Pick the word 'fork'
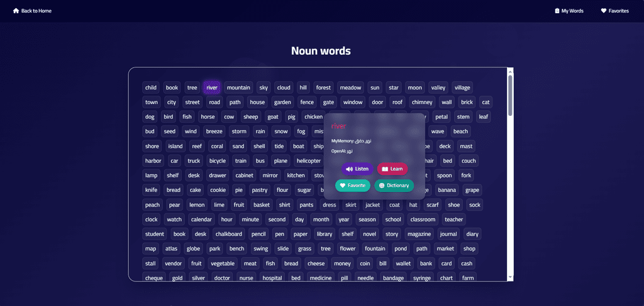 (x=466, y=176)
